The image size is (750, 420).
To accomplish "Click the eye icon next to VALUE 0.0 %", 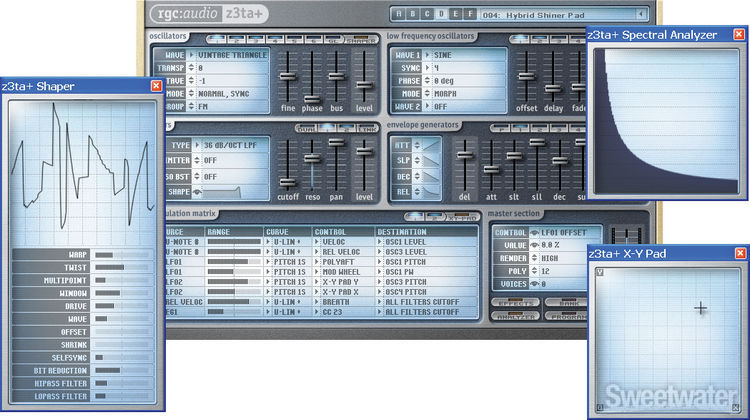I will click(534, 245).
